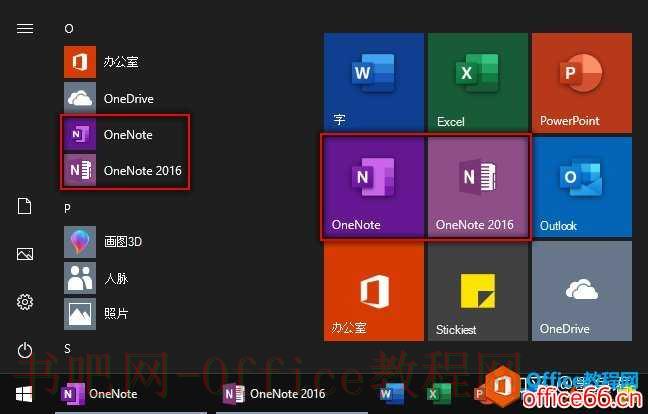The image size is (648, 414).
Task: Open the purple OneNote tile
Action: (374, 187)
